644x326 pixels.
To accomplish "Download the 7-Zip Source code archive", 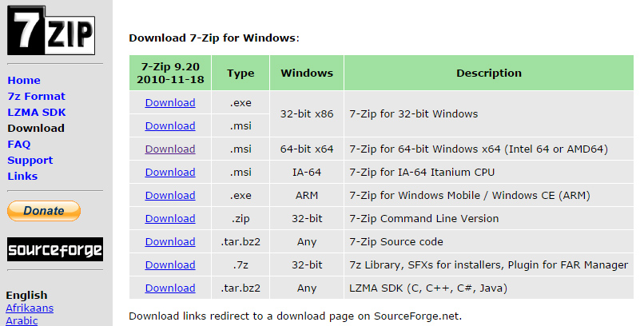I will pyautogui.click(x=170, y=241).
